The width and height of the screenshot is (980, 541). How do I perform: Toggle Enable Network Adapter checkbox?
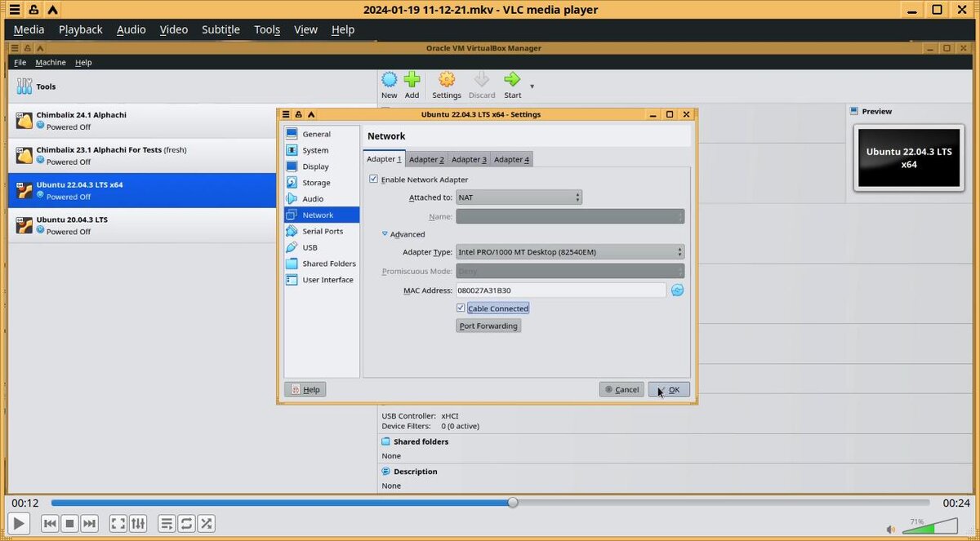tap(373, 180)
